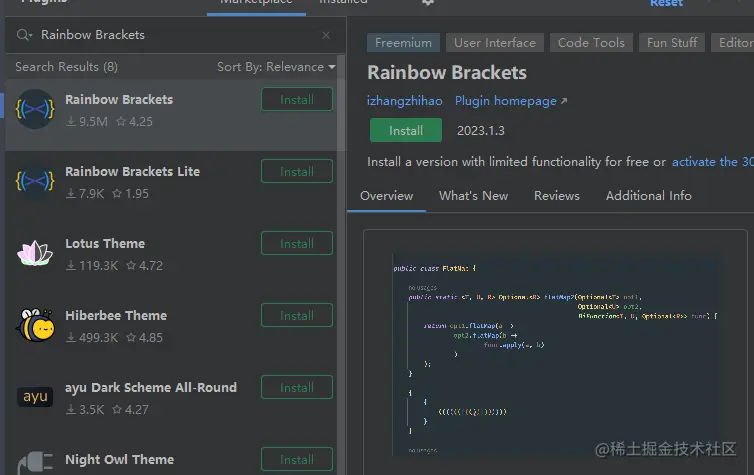Install Night Owl Theme
754x475 pixels.
[297, 460]
